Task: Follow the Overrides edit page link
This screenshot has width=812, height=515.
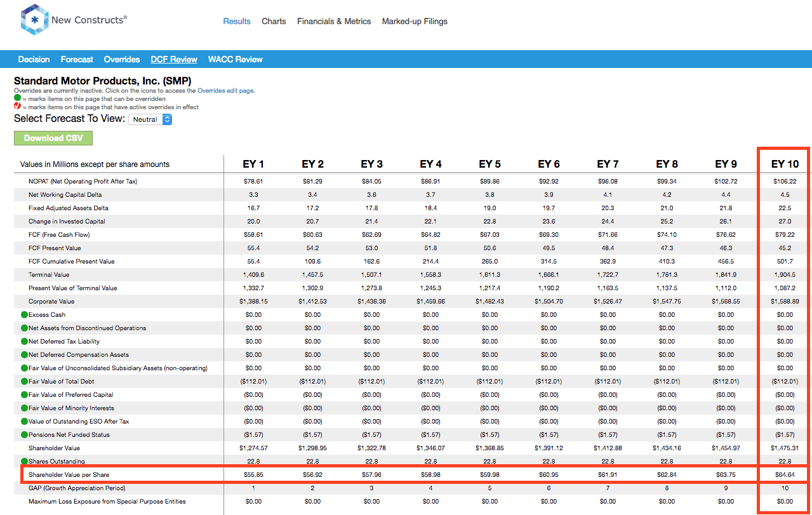Action: 225,91
